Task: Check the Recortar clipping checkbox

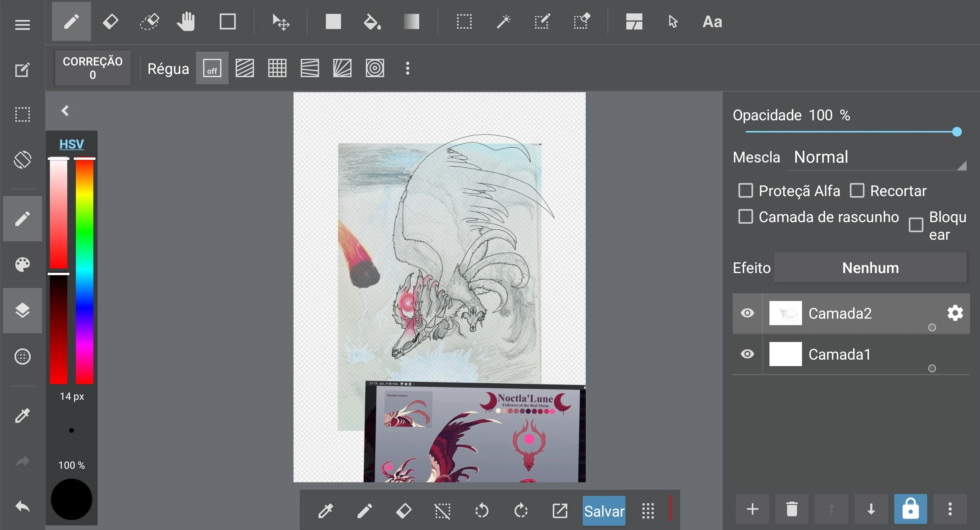Action: point(857,191)
